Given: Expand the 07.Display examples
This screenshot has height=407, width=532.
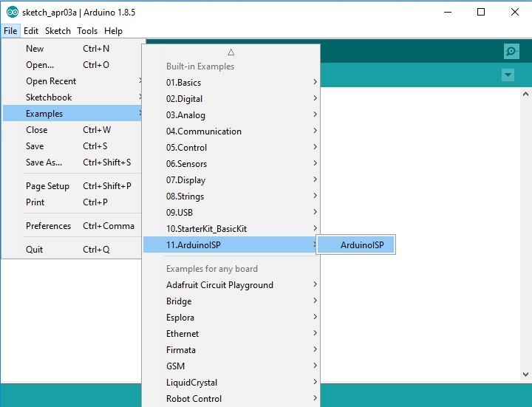Looking at the screenshot, I should pos(231,180).
